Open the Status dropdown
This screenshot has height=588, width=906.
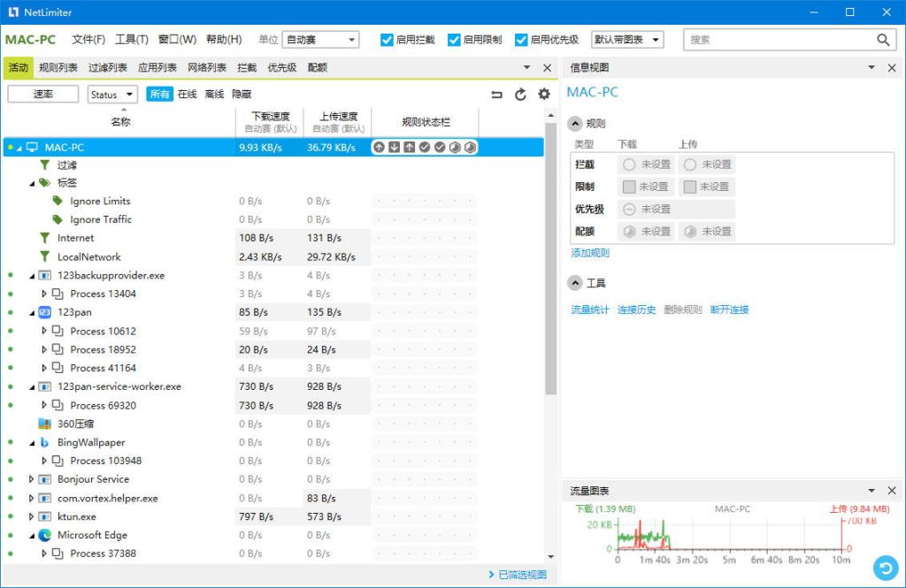[x=112, y=94]
